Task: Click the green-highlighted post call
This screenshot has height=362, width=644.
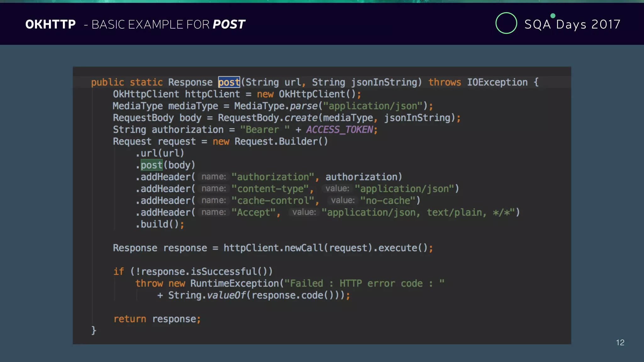Action: [151, 165]
